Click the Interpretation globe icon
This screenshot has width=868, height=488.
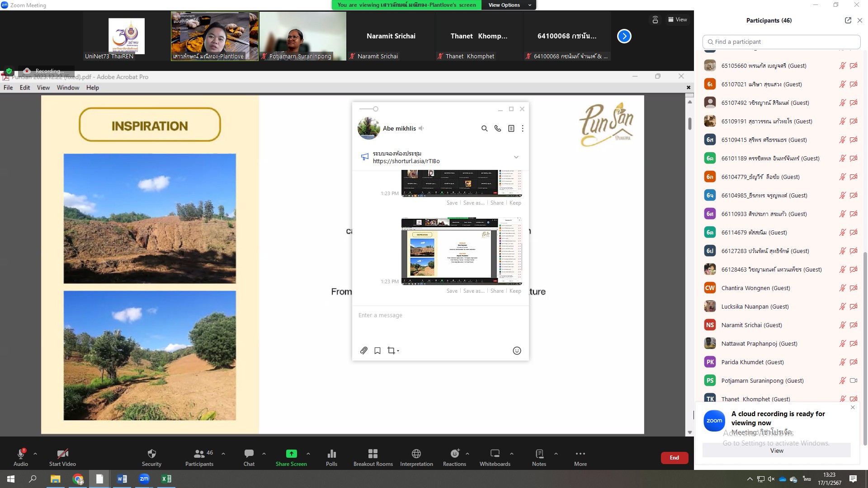coord(416,454)
